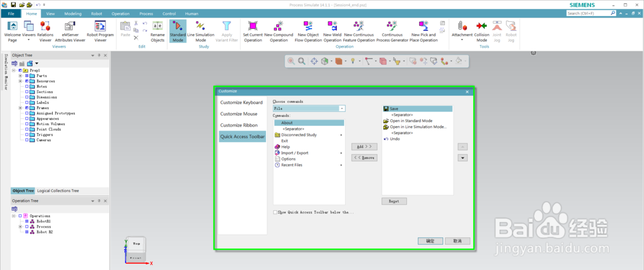Toggle the RobotR1 operation checkbox
The image size is (644, 270).
[27, 221]
